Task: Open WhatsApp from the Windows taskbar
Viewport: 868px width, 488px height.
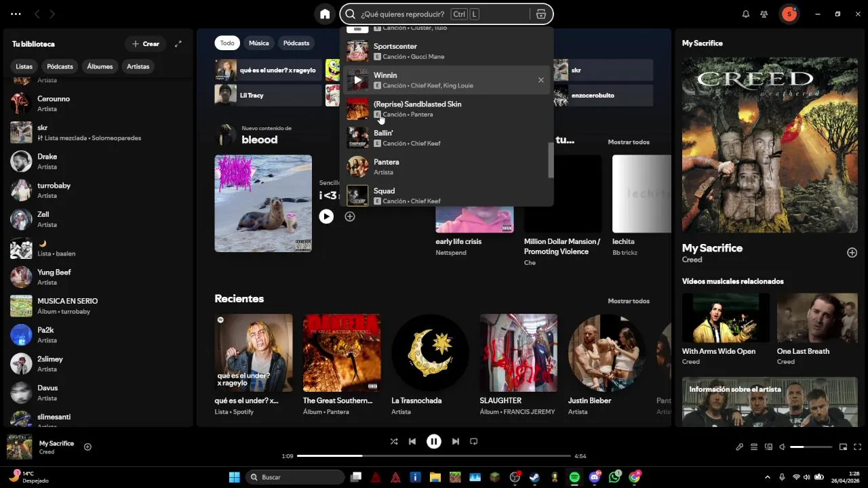Action: [x=614, y=477]
